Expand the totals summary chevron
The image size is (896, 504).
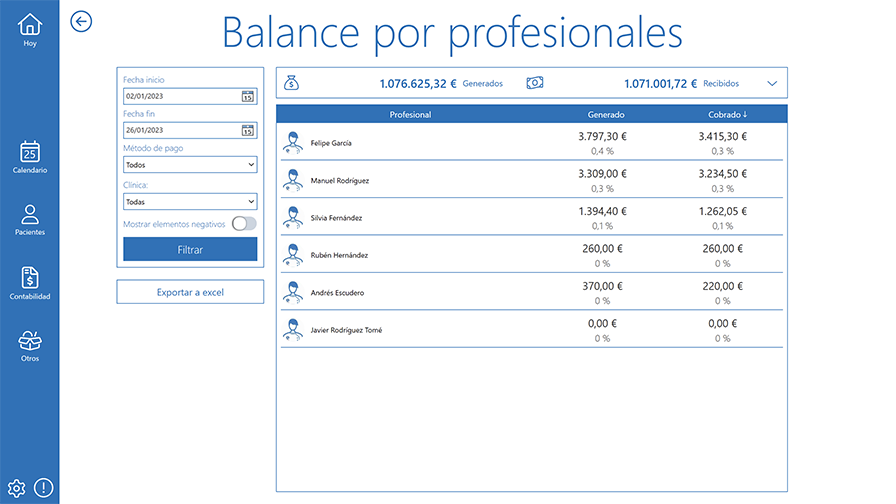point(772,83)
